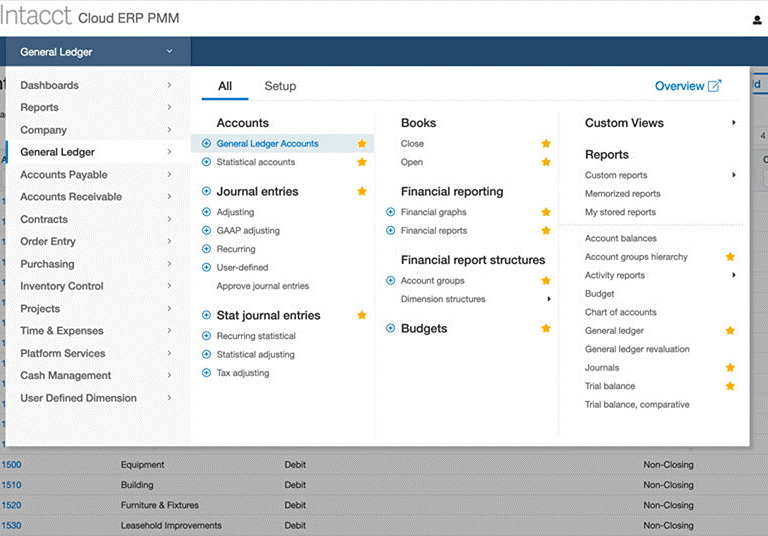
Task: Open General ledger revaluation report
Action: point(637,349)
